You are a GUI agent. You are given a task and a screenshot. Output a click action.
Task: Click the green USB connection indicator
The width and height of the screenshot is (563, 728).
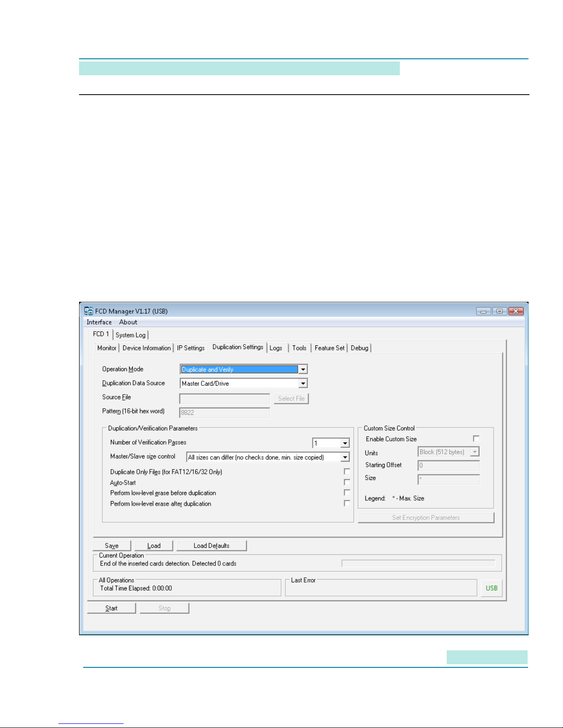click(x=491, y=588)
